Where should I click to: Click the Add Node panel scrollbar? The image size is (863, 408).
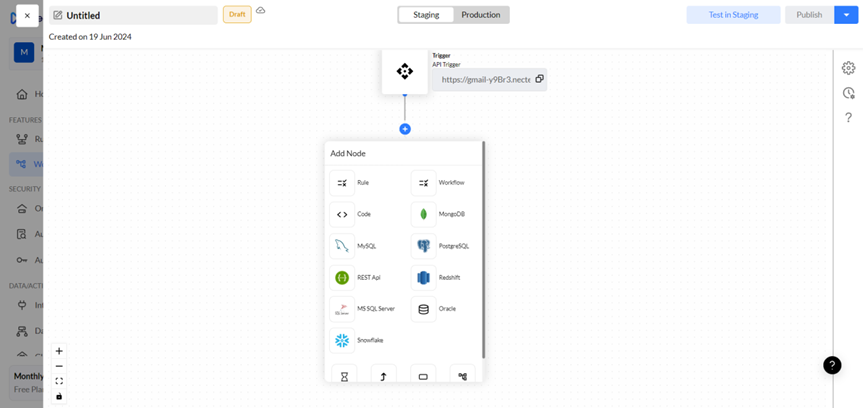(484, 249)
